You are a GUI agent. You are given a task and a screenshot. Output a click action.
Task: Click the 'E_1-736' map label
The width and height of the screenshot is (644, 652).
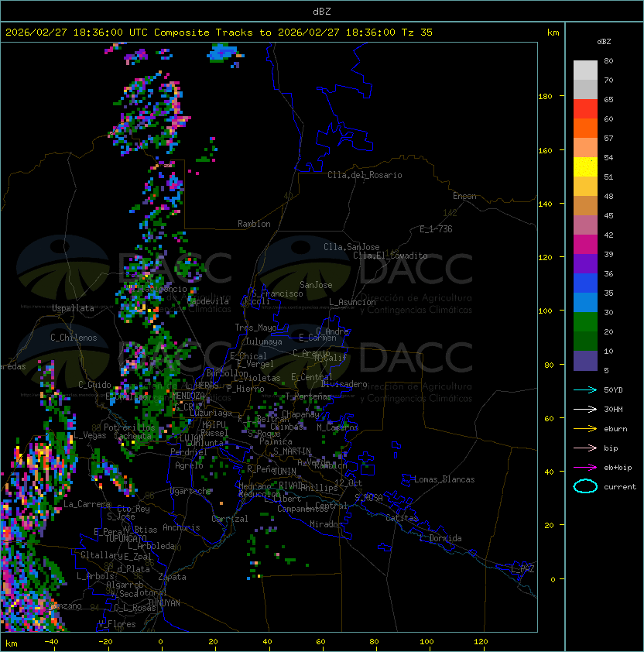click(436, 229)
